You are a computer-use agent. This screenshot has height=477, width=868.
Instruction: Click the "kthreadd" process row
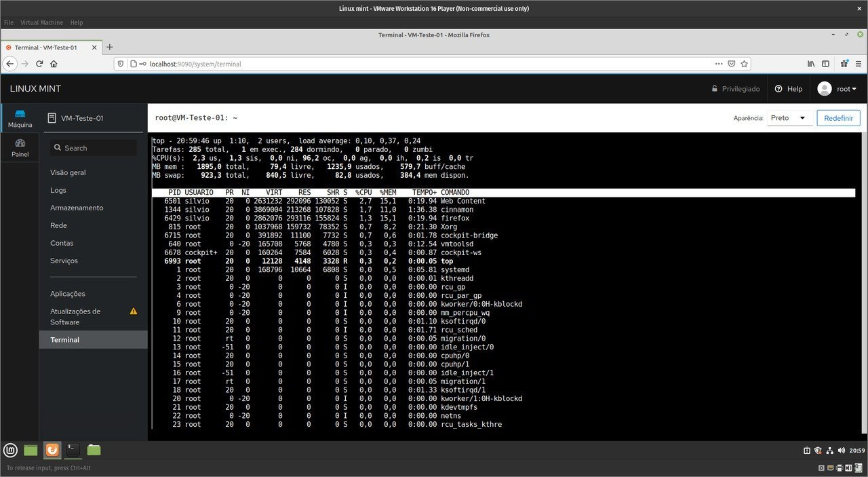503,278
